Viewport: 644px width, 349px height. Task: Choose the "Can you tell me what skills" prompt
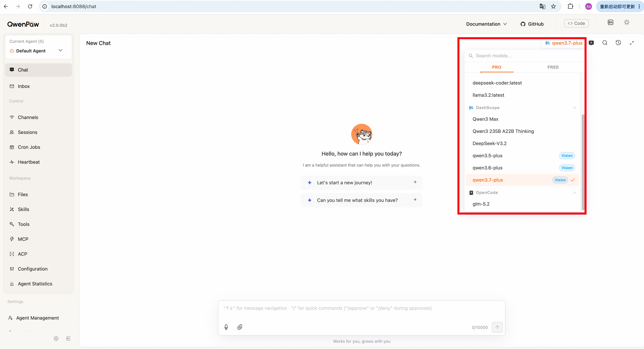point(362,200)
